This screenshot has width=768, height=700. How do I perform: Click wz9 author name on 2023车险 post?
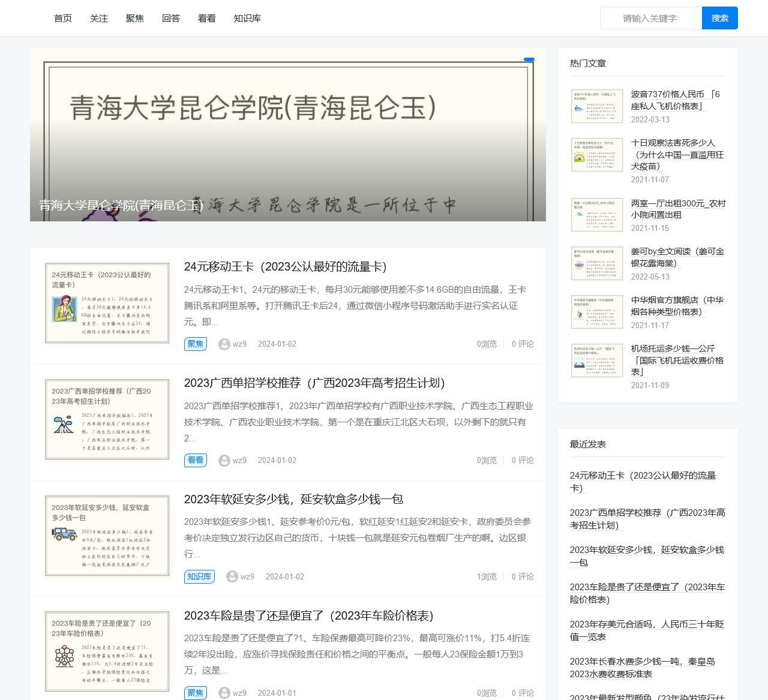239,693
